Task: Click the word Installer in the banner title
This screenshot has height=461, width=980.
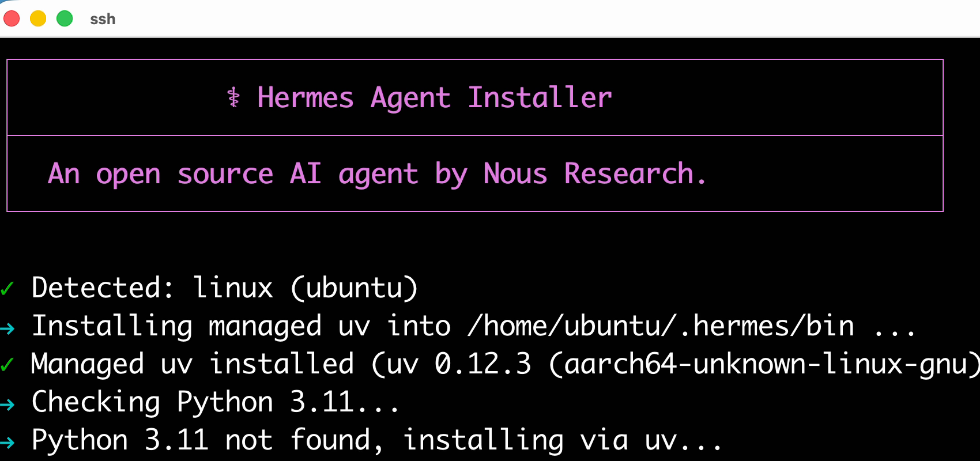Action: click(540, 97)
